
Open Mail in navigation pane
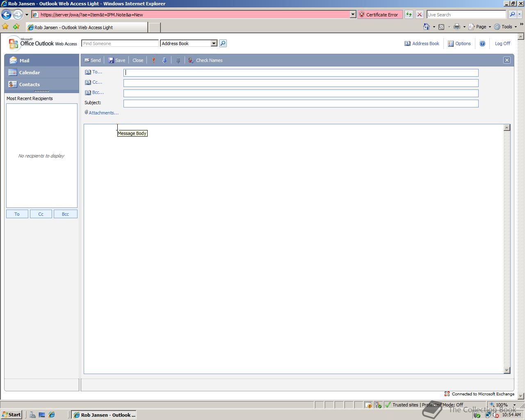tap(41, 60)
